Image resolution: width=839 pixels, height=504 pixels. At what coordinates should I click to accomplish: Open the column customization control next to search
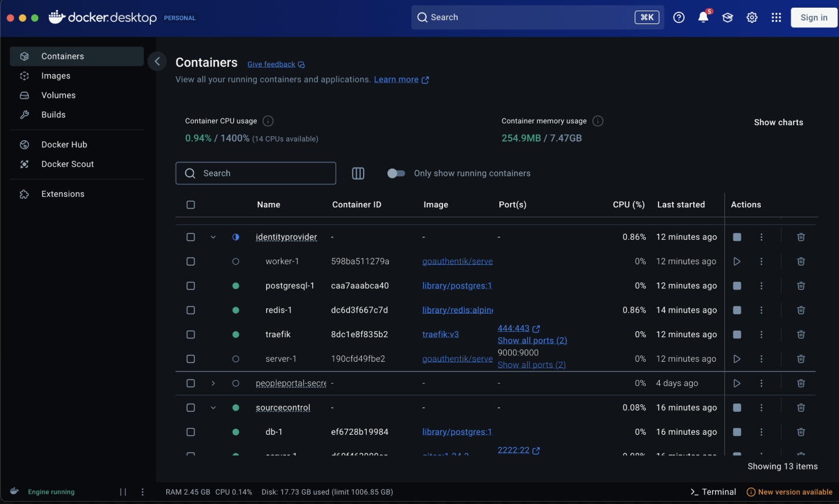[x=358, y=173]
